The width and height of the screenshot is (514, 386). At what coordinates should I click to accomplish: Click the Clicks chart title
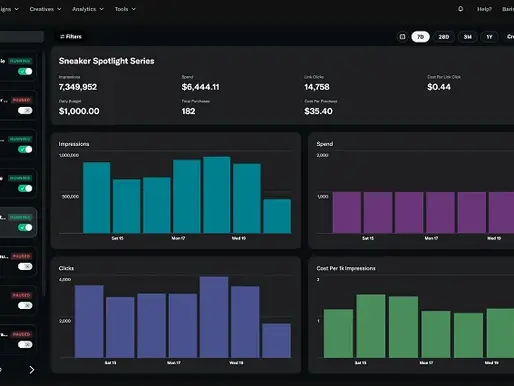(66, 268)
